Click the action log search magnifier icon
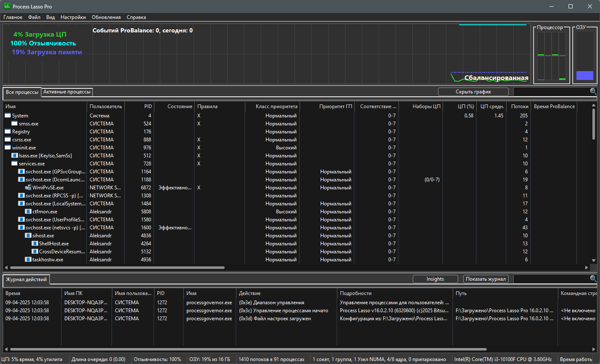Image resolution: width=600 pixels, height=364 pixels. 593,279
